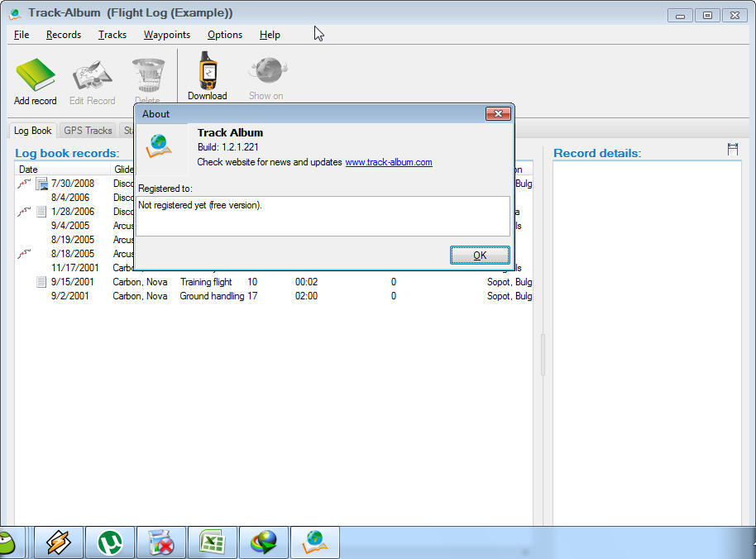This screenshot has height=559, width=756.
Task: Switch to the GPS Tracks tab
Action: pos(88,131)
